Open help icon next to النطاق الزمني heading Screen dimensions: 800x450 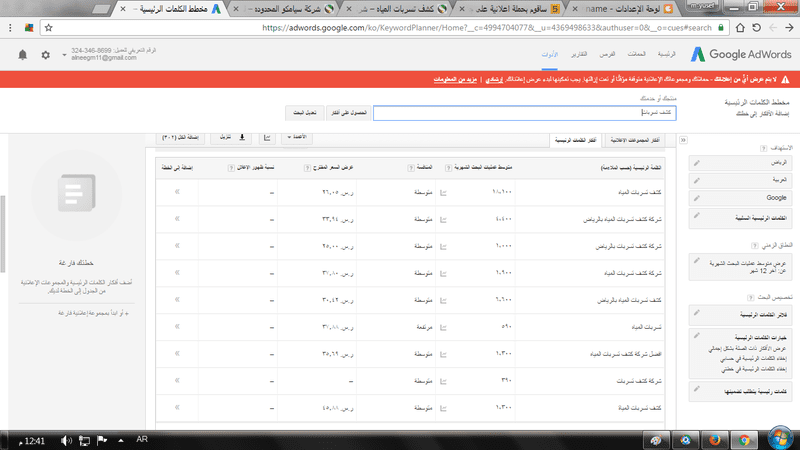coord(755,245)
